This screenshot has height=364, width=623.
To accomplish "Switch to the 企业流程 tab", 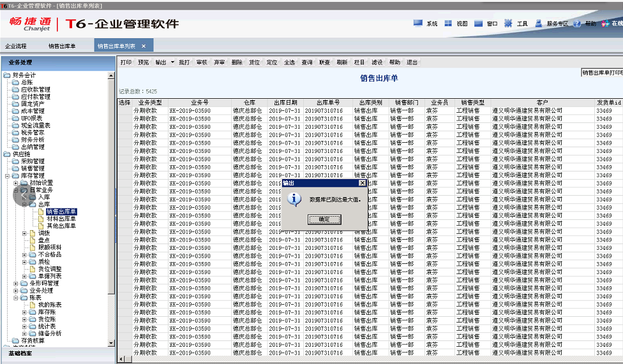I will tap(16, 46).
